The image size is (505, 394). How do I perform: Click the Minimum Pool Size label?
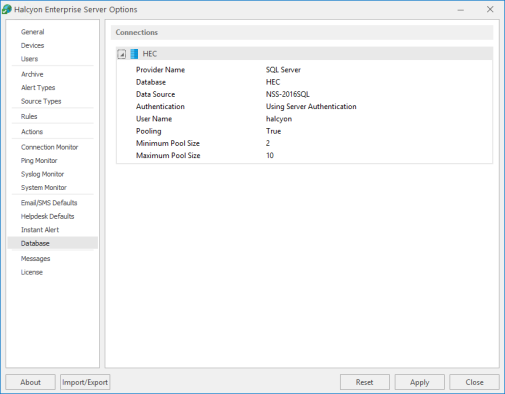click(168, 143)
